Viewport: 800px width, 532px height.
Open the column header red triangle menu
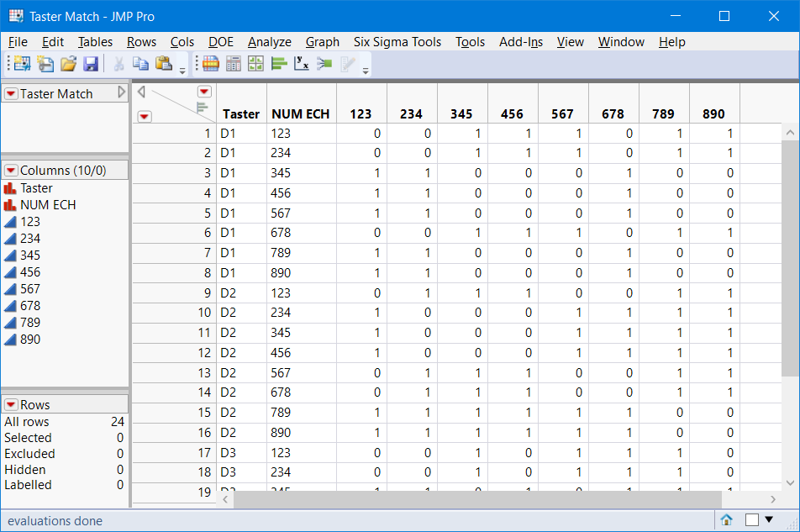pyautogui.click(x=204, y=92)
